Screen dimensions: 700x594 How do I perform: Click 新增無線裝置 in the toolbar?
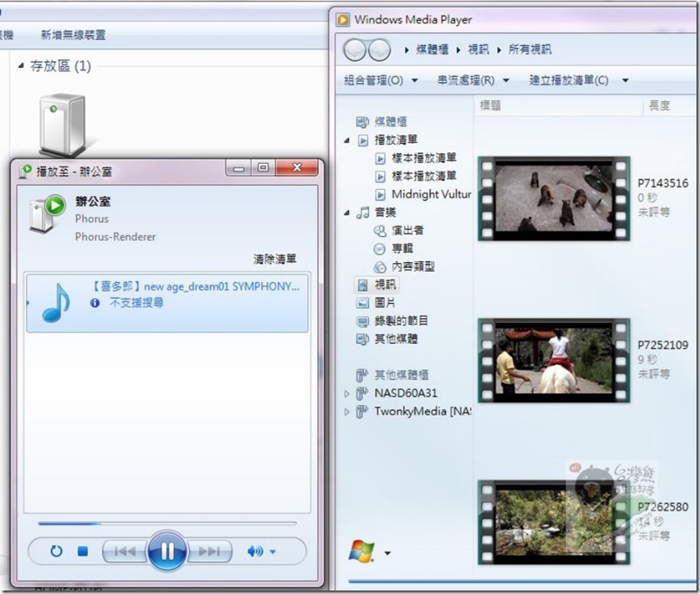(73, 35)
